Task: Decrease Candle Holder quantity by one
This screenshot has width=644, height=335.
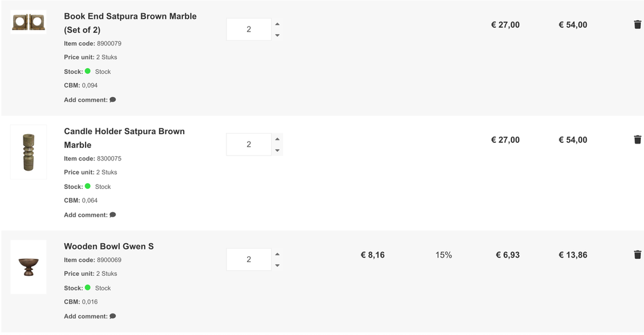Action: point(277,150)
